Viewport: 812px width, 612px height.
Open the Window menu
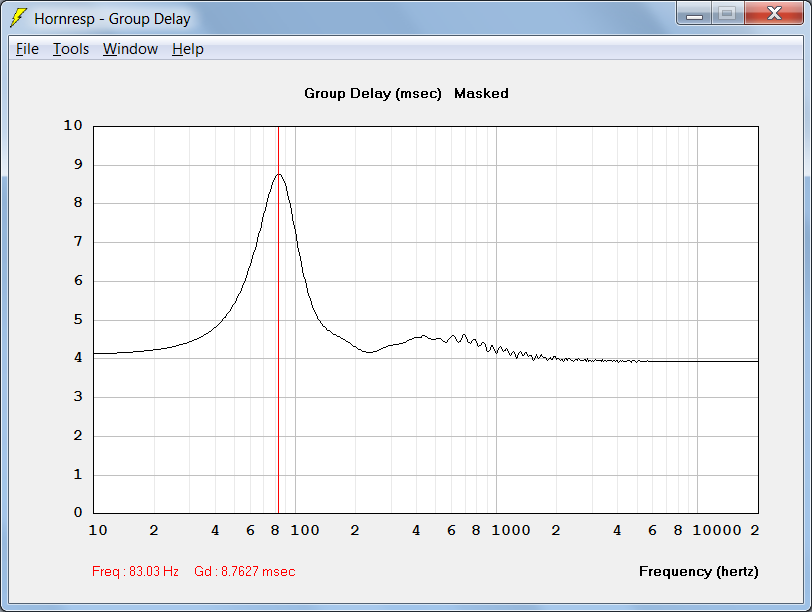click(x=130, y=49)
